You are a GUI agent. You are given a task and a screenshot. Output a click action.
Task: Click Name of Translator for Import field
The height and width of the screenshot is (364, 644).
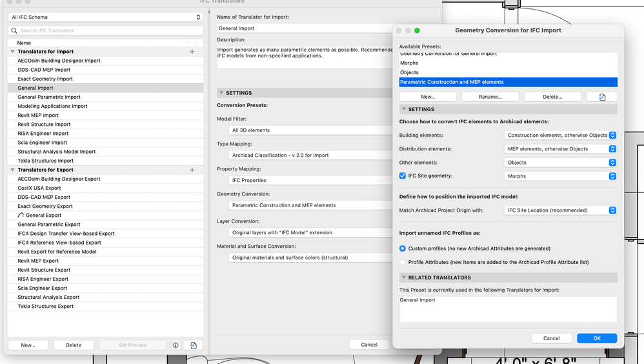[305, 28]
